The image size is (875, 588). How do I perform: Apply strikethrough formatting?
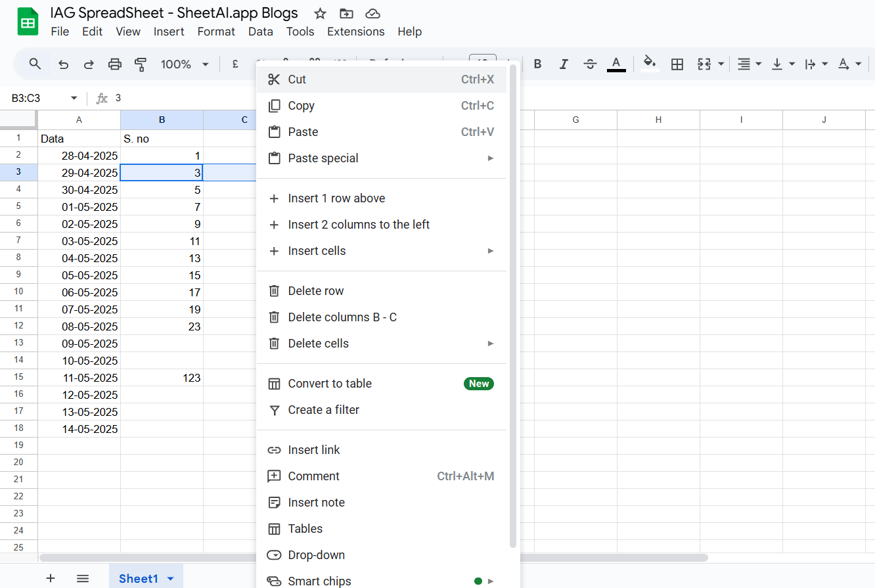[x=590, y=64]
